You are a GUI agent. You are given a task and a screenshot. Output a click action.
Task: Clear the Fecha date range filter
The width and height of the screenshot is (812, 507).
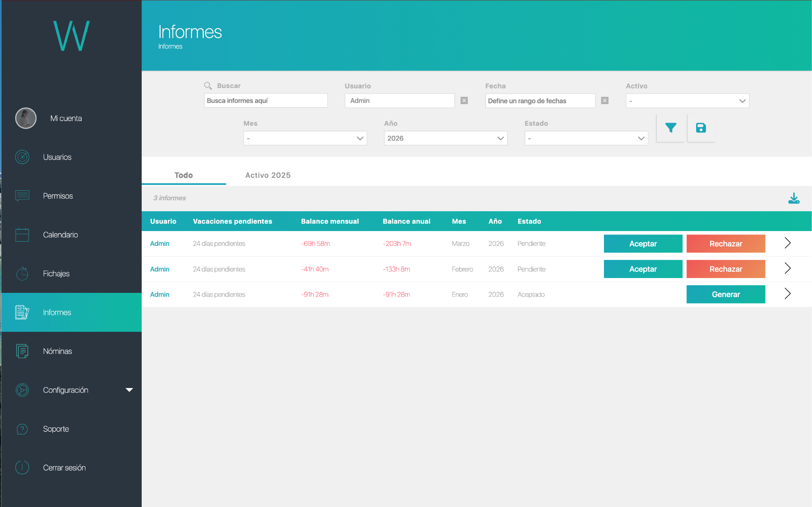click(x=605, y=101)
